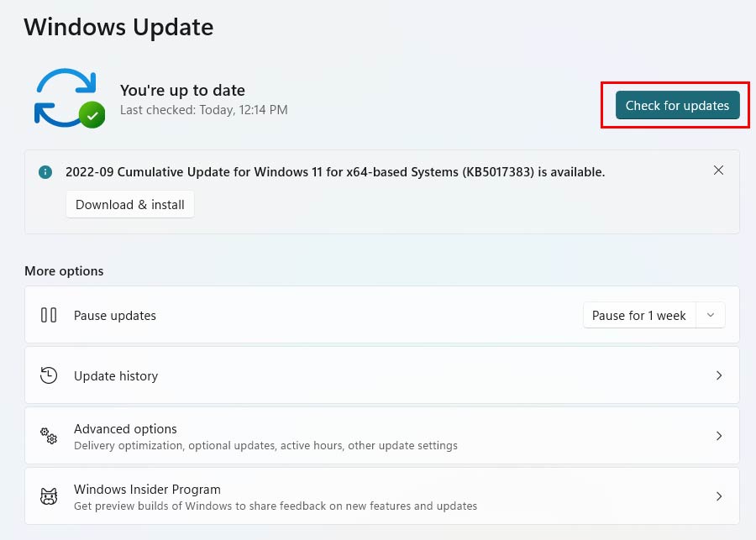The width and height of the screenshot is (756, 540).
Task: Open the Update history menu entry
Action: (116, 376)
